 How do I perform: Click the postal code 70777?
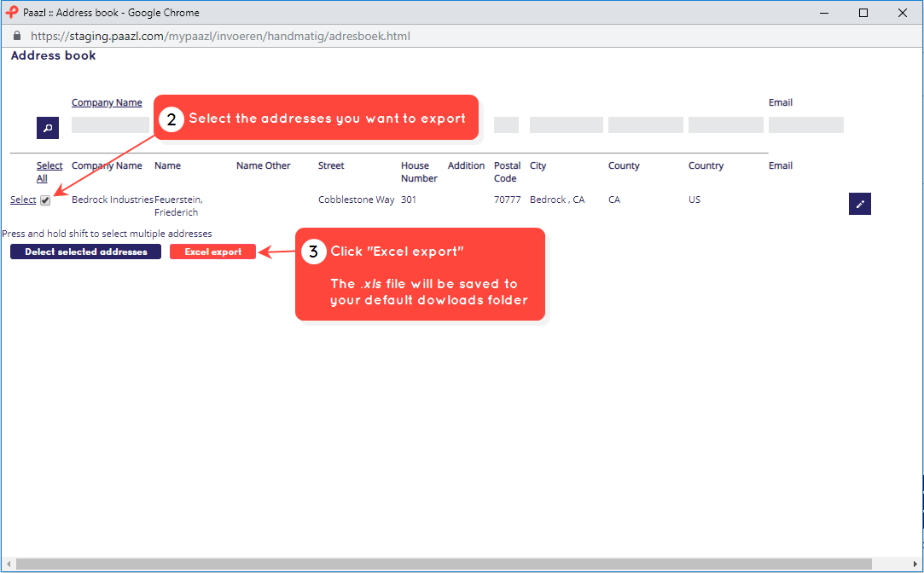pyautogui.click(x=508, y=200)
